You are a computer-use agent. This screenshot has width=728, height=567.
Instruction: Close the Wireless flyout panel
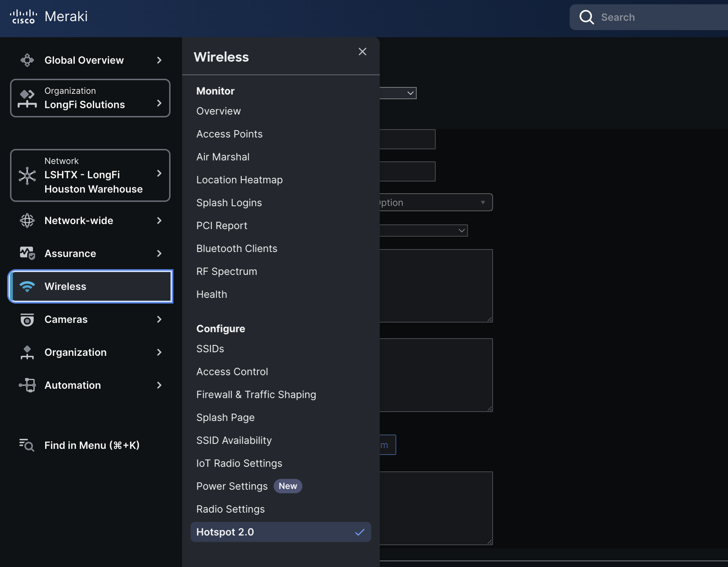click(363, 52)
